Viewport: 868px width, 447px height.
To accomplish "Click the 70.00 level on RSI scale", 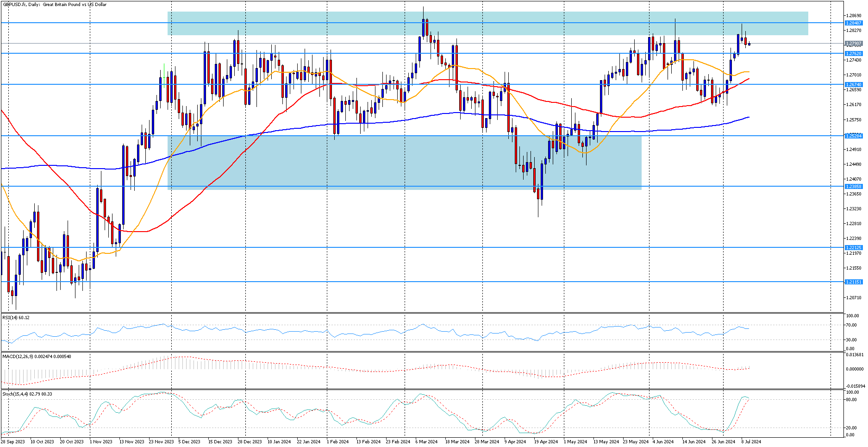I will click(851, 325).
